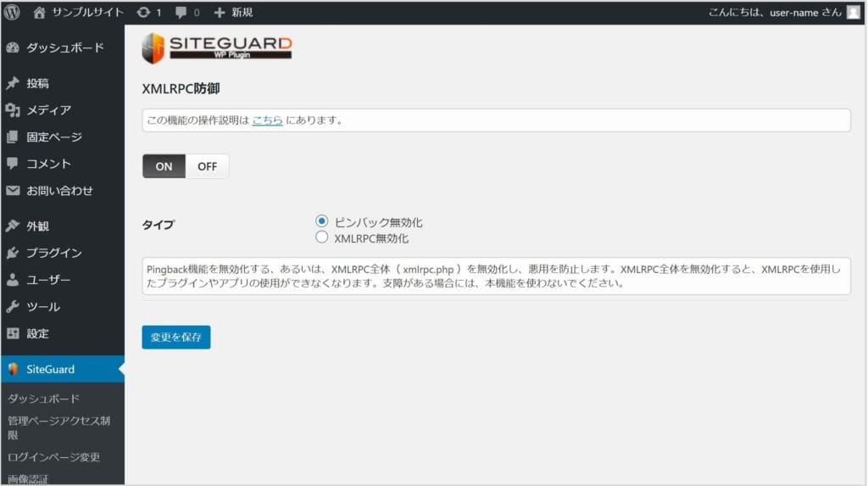Click the person icon beside ユーザー
Image resolution: width=868 pixels, height=486 pixels.
13,280
